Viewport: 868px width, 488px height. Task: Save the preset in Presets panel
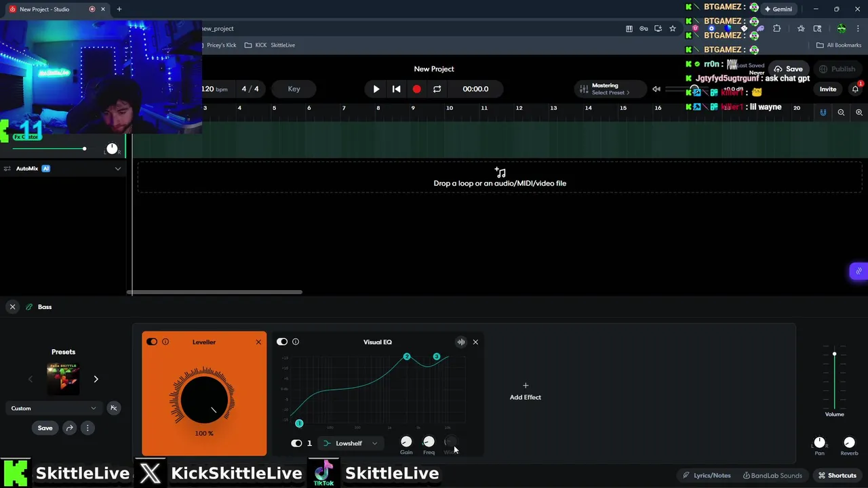(45, 428)
